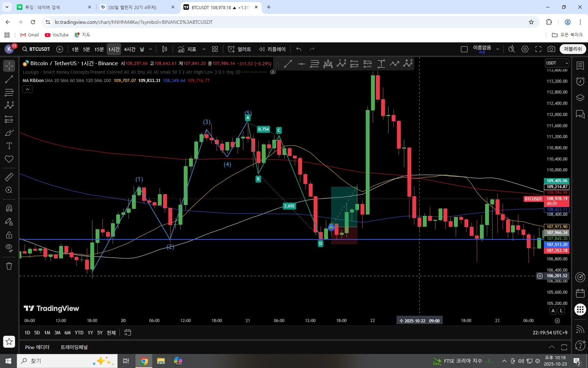Switch to 날 daily timeframe
The width and height of the screenshot is (588, 368).
(x=142, y=49)
